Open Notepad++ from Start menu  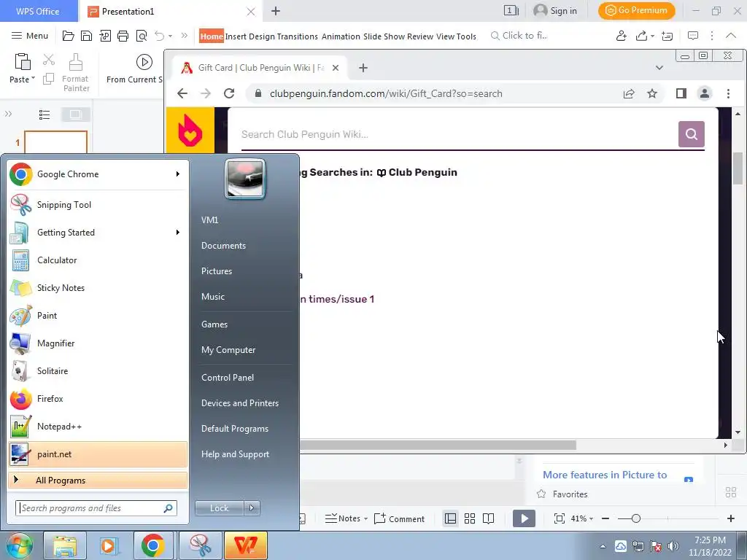click(98, 426)
